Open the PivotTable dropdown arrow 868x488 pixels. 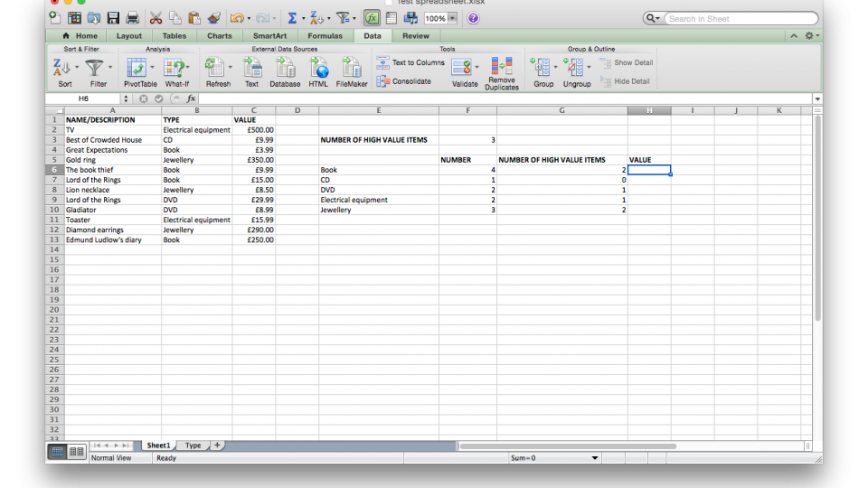152,68
